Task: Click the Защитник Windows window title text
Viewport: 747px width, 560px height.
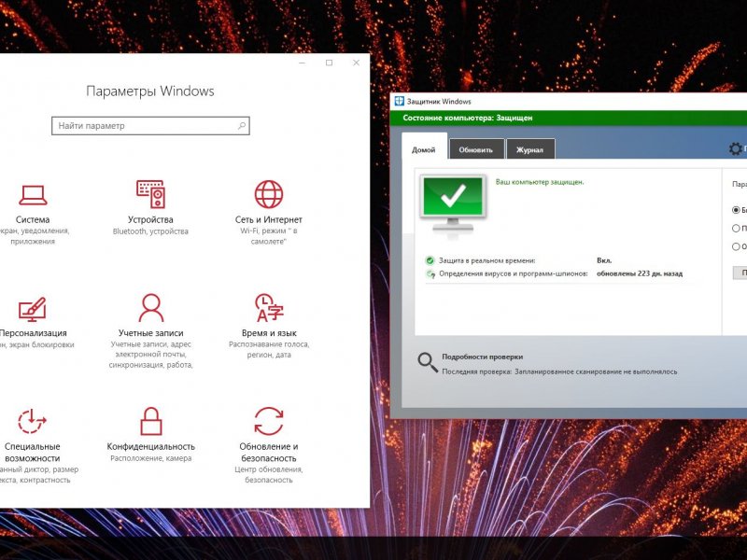Action: [439, 102]
